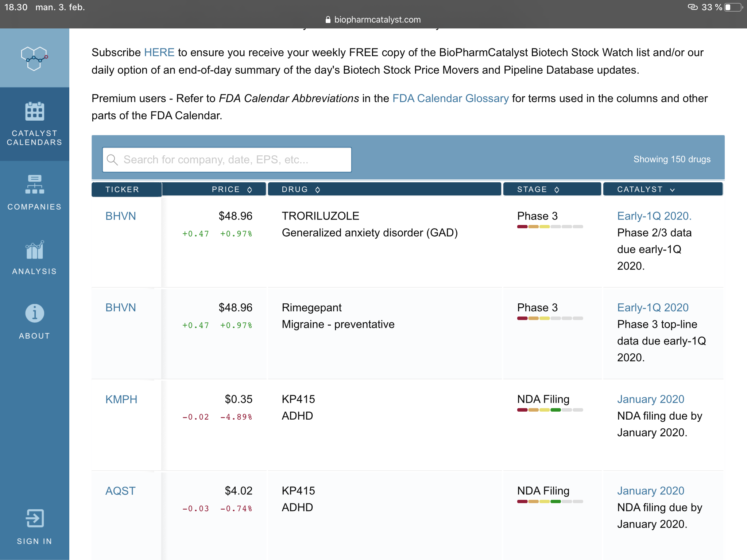Open the Catalyst Calendars calendar icon
The width and height of the screenshot is (747, 560).
pyautogui.click(x=35, y=111)
